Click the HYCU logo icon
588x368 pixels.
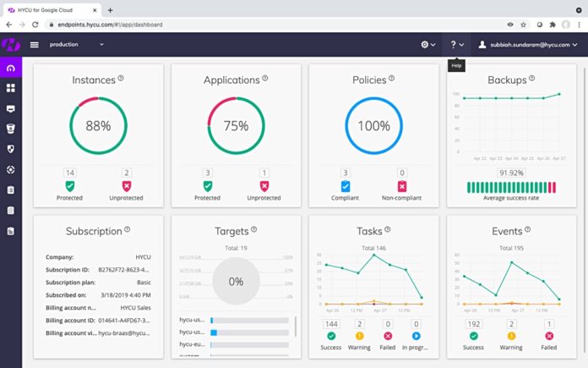coord(10,44)
